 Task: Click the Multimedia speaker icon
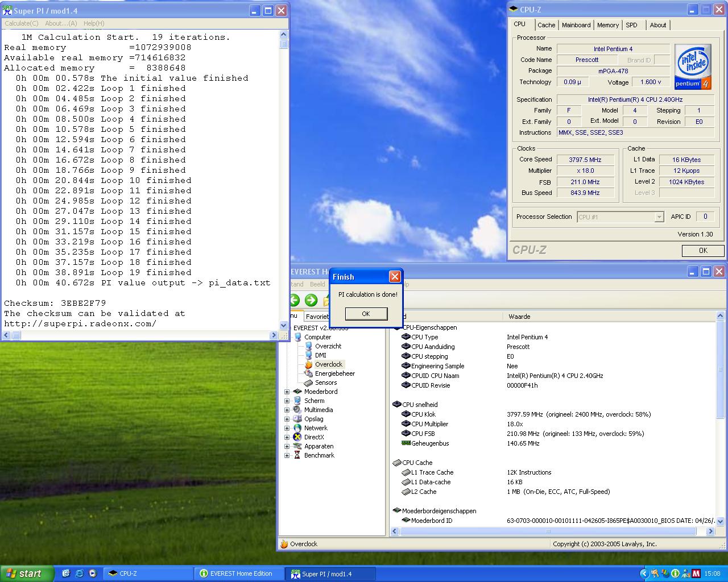(x=297, y=410)
